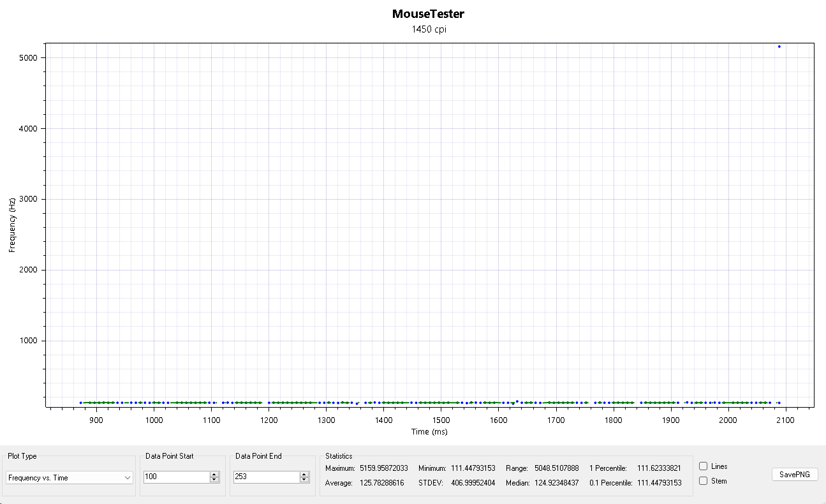This screenshot has height=504, width=826.
Task: Click the Data Point Start input field
Action: pos(176,477)
